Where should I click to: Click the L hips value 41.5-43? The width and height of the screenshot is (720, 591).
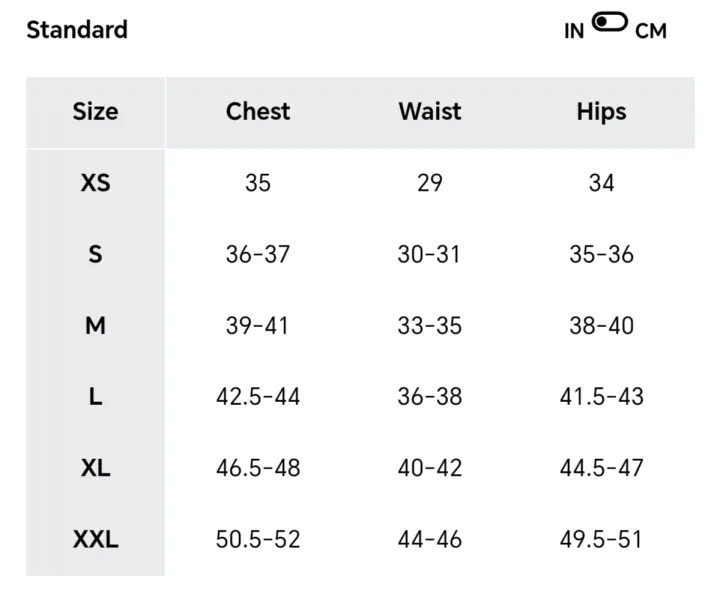(x=601, y=397)
